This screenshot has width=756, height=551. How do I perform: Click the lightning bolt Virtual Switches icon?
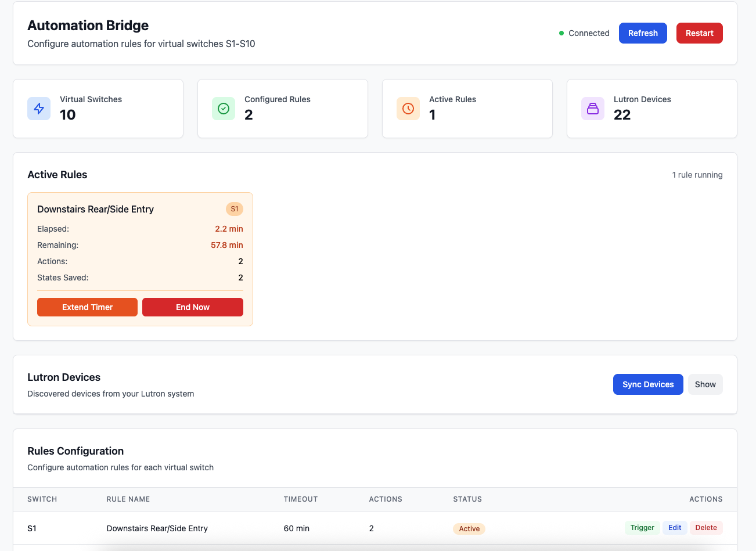[39, 109]
